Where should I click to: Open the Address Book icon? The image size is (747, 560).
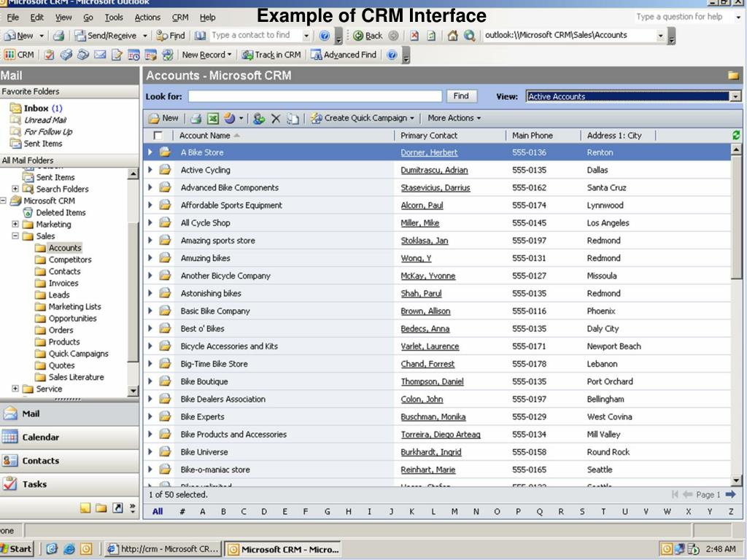pos(200,36)
